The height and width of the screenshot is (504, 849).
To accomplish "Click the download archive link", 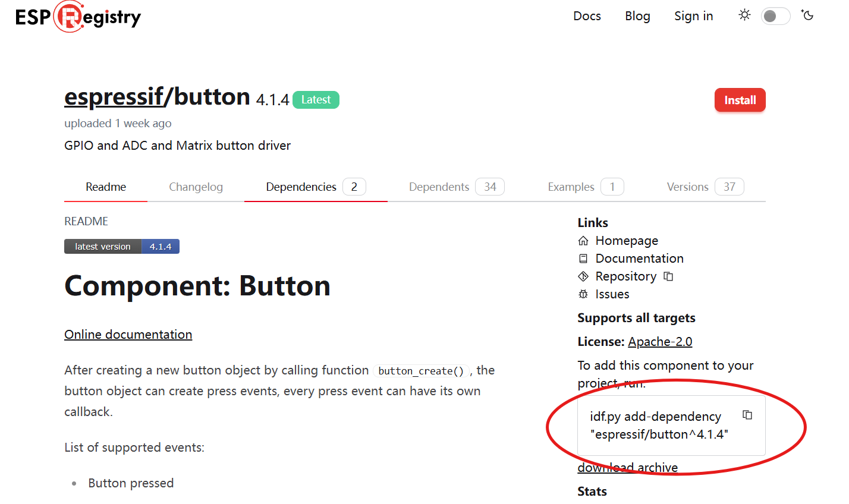I will (628, 468).
